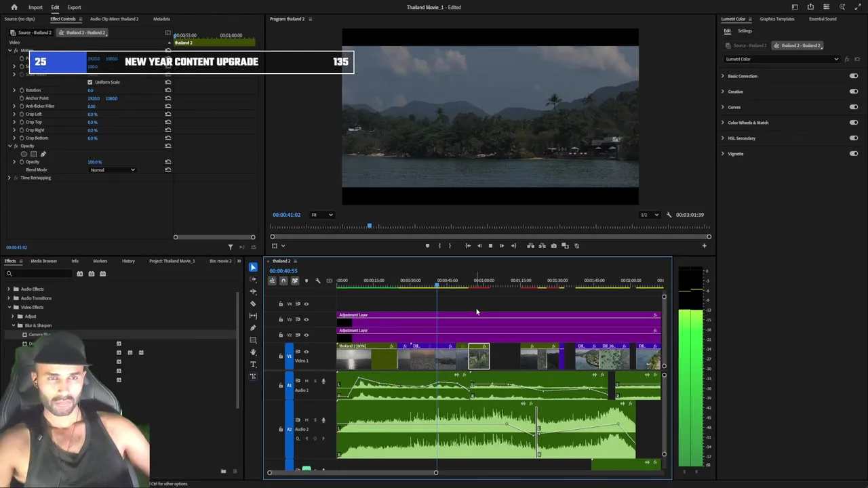The height and width of the screenshot is (488, 868).
Task: Click Mark In in the Program monitor
Action: pos(439,246)
